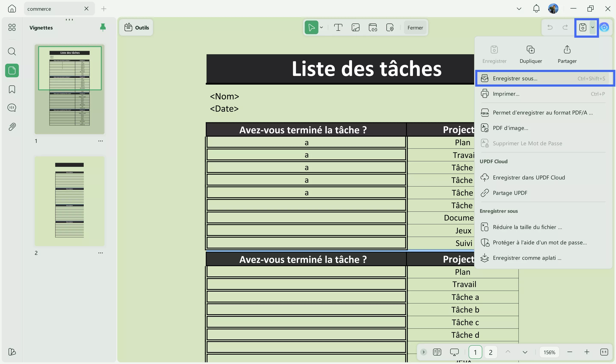
Task: Toggle the pin on the Vignettes panel
Action: [103, 28]
